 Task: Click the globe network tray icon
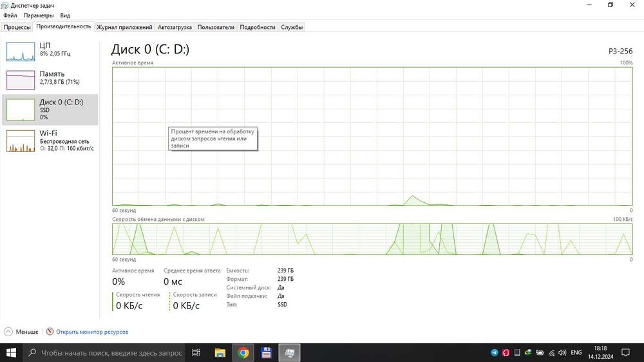[x=528, y=352]
